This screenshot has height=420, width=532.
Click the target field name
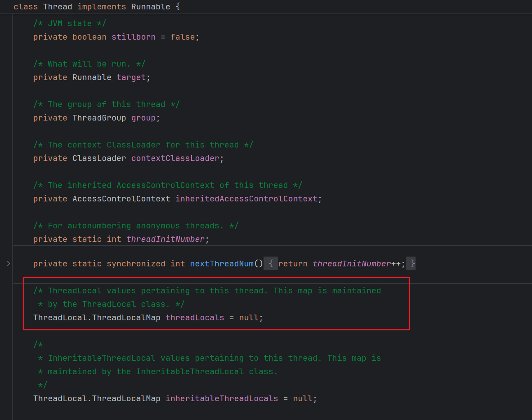click(x=131, y=77)
